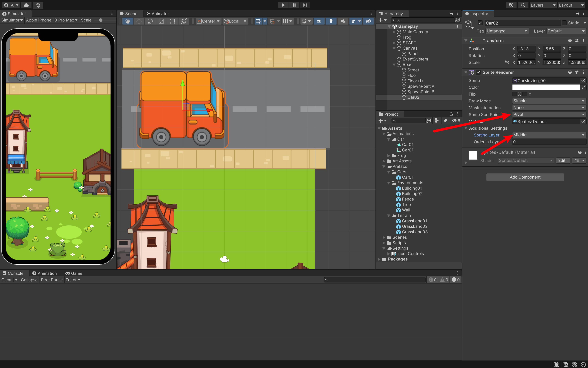Click the shader Edit... button
588x368 pixels.
pos(563,160)
